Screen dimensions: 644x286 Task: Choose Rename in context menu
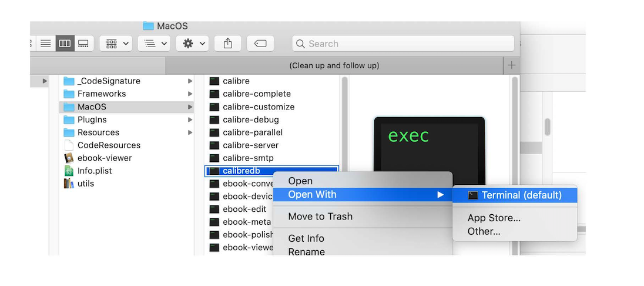[x=363, y=251]
